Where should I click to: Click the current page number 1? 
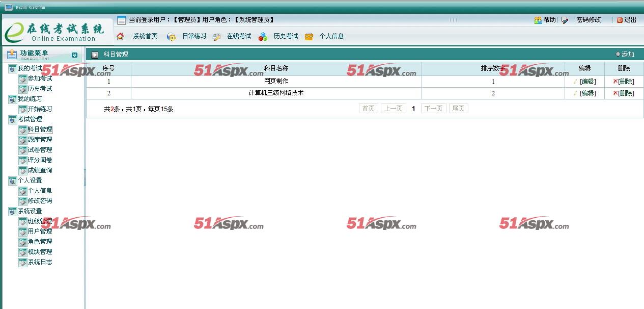click(x=413, y=109)
